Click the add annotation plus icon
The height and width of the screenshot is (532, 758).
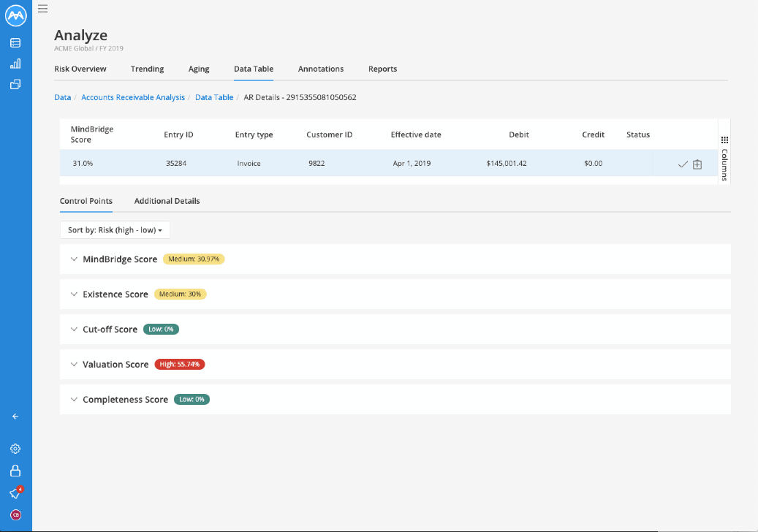[697, 164]
